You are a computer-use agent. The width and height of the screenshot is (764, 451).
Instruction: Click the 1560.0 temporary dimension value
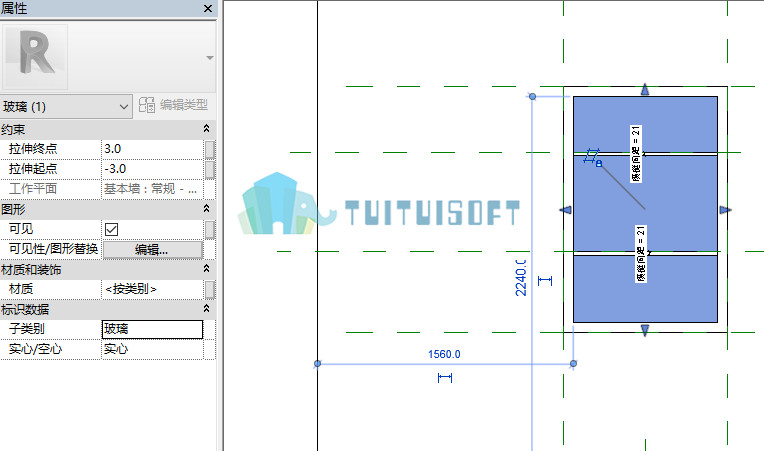pos(444,354)
